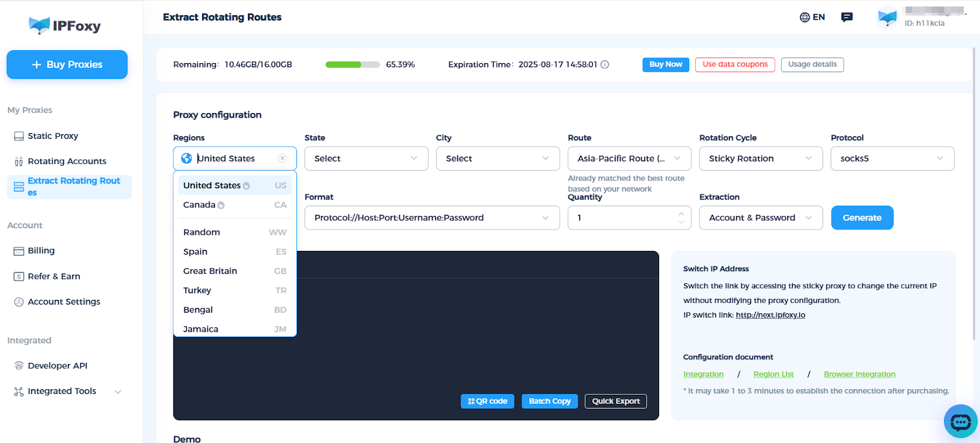Open the QR code button
Viewport: 980px width, 443px height.
tap(487, 401)
